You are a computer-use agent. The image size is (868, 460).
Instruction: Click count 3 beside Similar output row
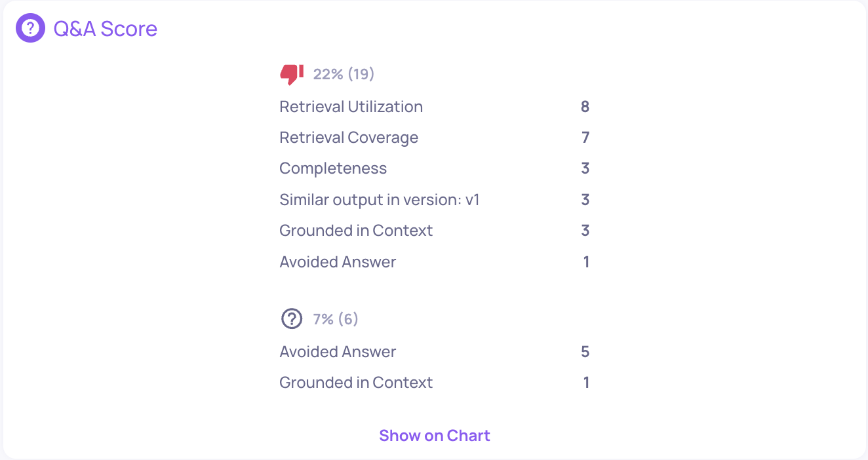click(585, 200)
